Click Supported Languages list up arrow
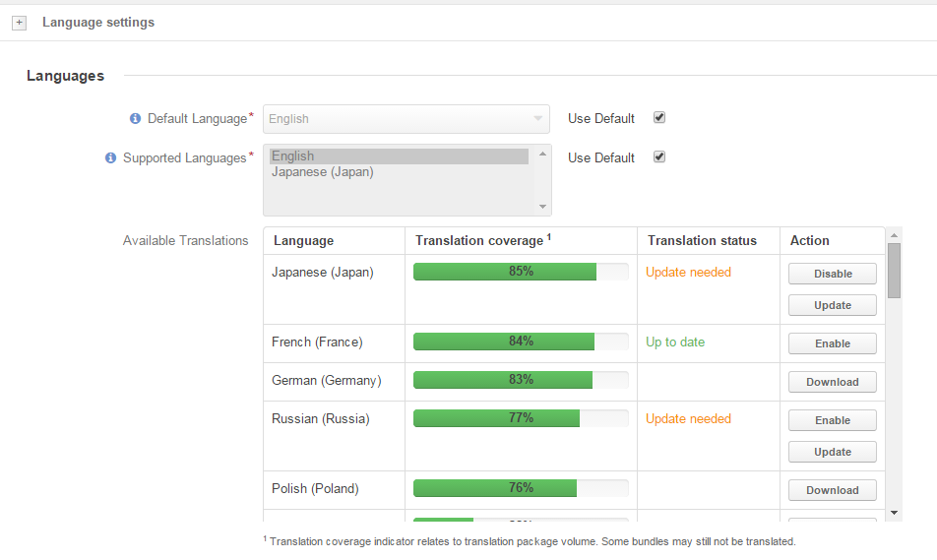This screenshot has width=937, height=560. point(542,155)
